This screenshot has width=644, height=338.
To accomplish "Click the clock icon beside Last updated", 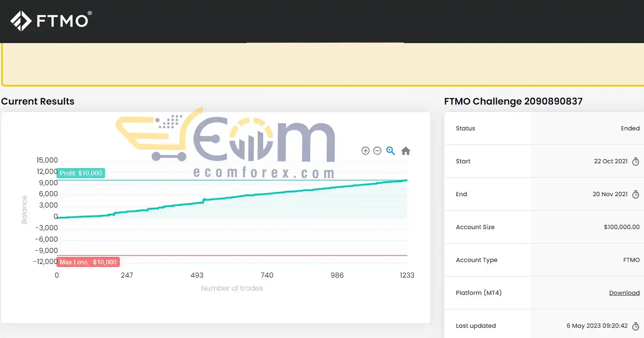I will (636, 326).
